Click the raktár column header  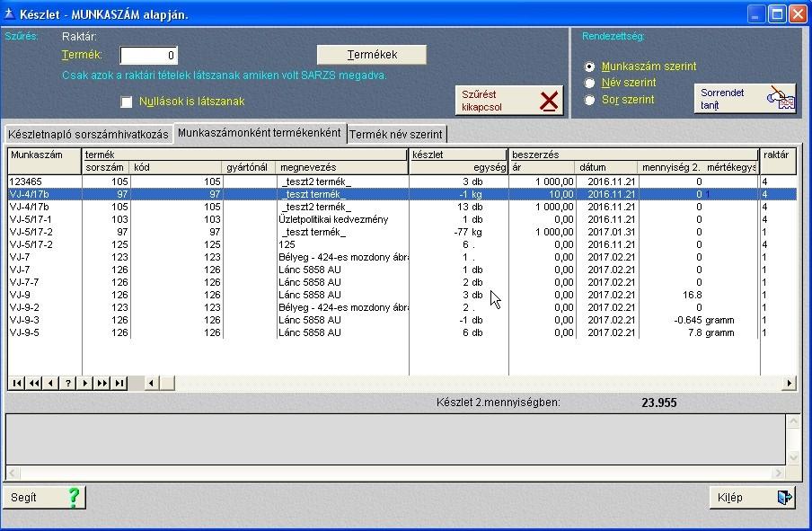(778, 161)
